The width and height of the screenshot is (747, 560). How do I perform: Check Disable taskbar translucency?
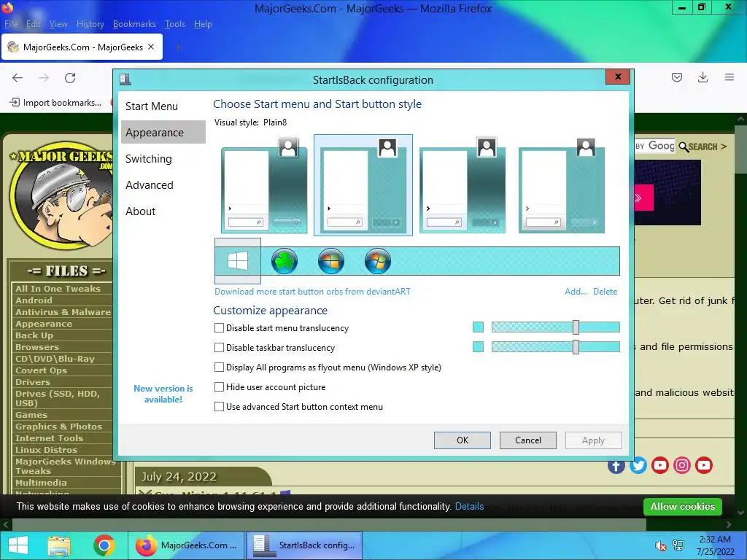(219, 348)
